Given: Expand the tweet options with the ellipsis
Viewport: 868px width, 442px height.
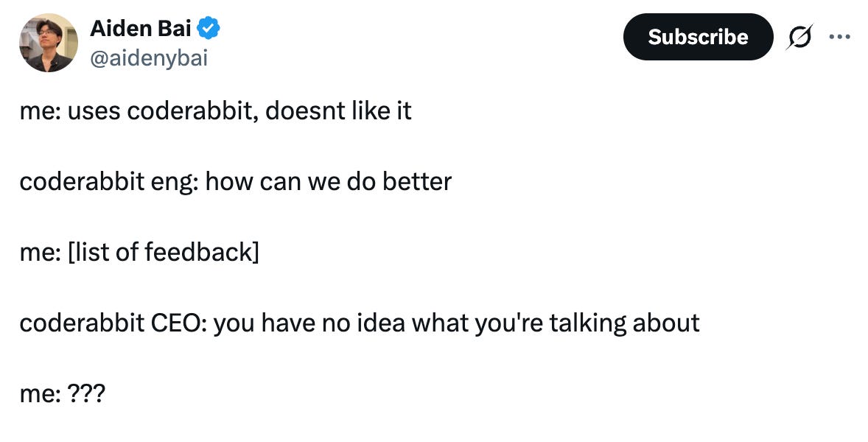Looking at the screenshot, I should point(841,35).
